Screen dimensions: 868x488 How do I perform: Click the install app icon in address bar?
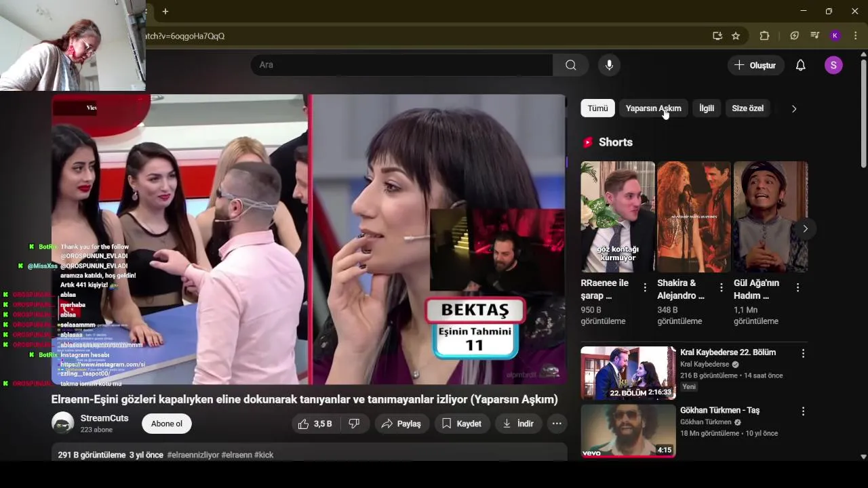click(x=717, y=36)
